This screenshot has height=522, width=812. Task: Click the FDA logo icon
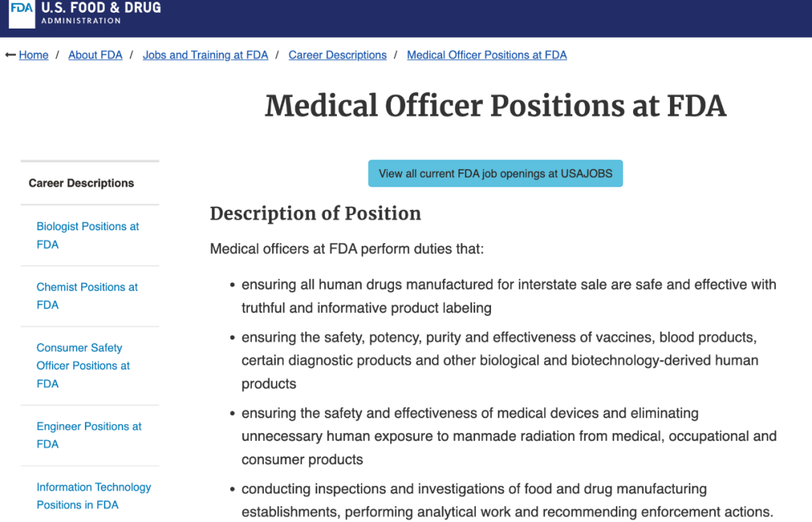tap(22, 11)
